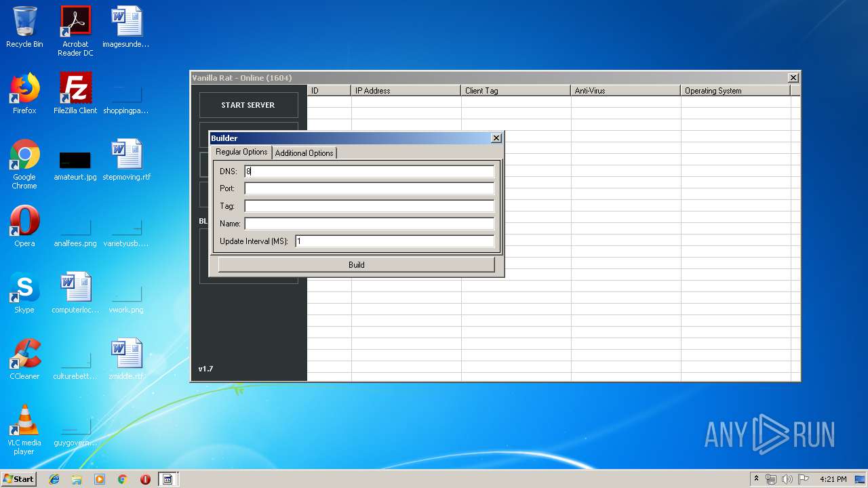Open Action Center flag icon

[803, 479]
